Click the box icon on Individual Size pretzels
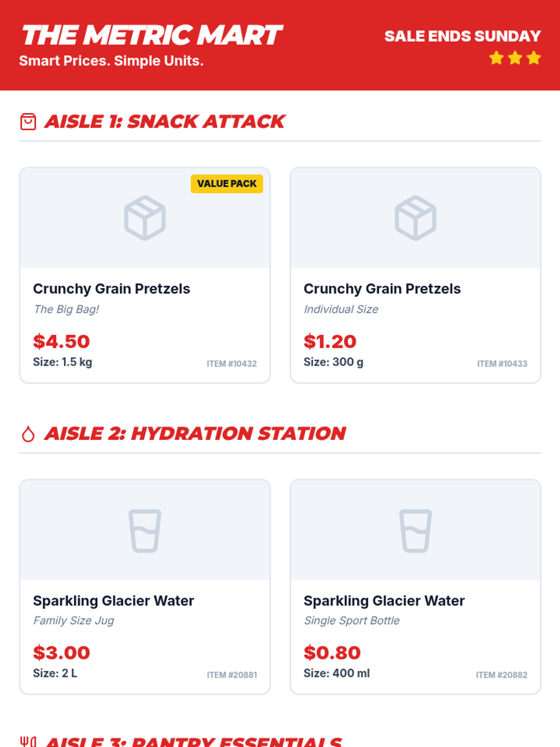The image size is (560, 747). [415, 218]
